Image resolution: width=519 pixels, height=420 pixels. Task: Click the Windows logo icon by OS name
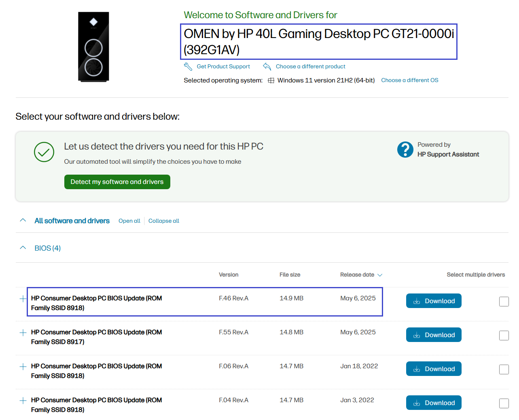[x=271, y=80]
